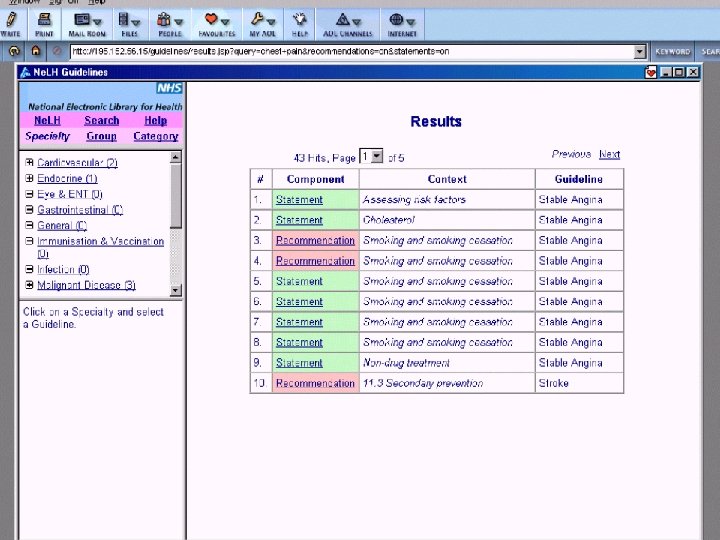Open the Malignant Disease (3) link
This screenshot has width=720, height=540.
pyautogui.click(x=86, y=285)
